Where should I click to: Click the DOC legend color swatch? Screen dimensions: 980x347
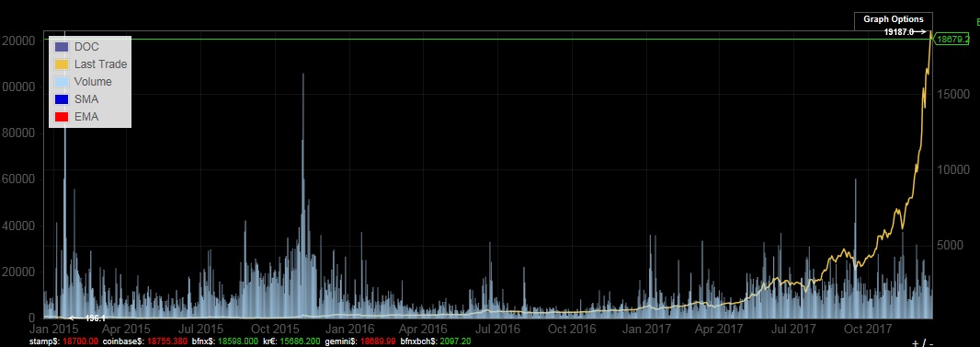(62, 47)
